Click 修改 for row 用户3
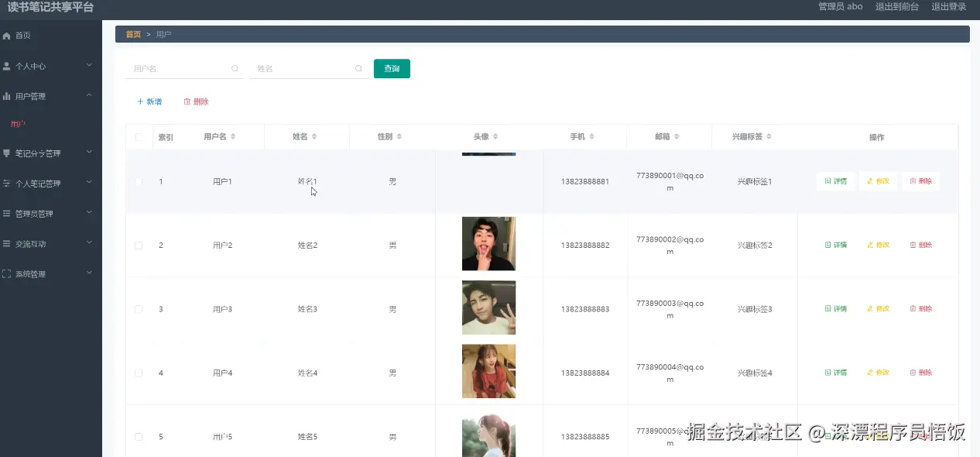The height and width of the screenshot is (457, 980). click(878, 308)
